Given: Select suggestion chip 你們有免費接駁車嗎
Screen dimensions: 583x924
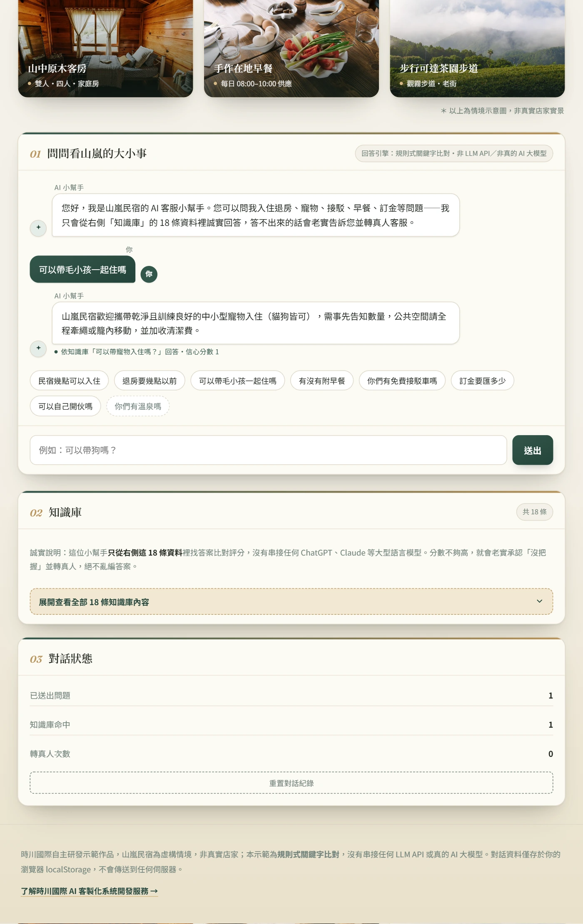Looking at the screenshot, I should click(402, 381).
